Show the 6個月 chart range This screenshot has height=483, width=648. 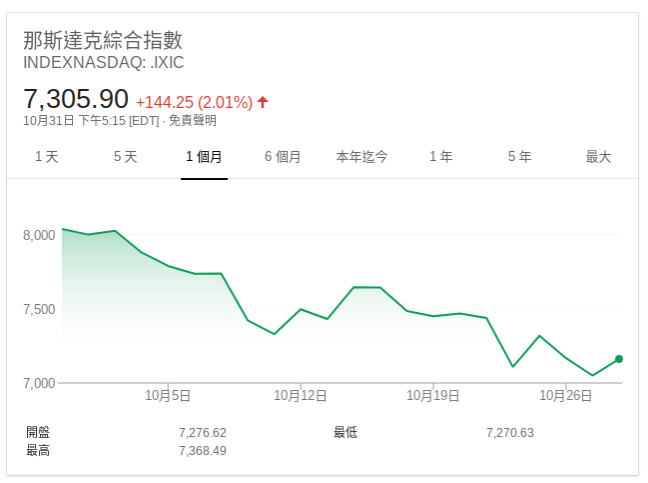coord(283,157)
